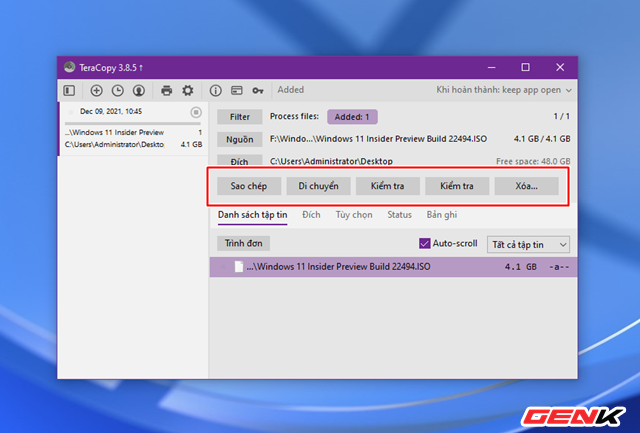The height and width of the screenshot is (433, 640).
Task: Click the '1 / 1' file counter
Action: 562,117
